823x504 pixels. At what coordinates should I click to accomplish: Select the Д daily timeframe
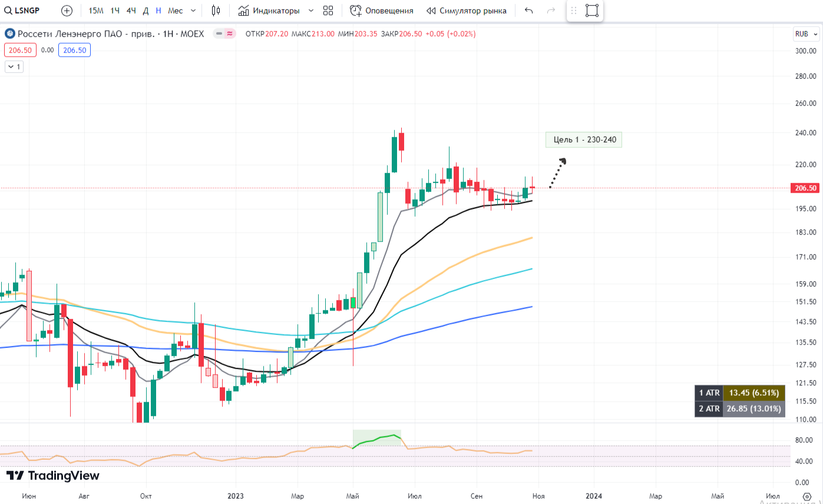pyautogui.click(x=146, y=11)
